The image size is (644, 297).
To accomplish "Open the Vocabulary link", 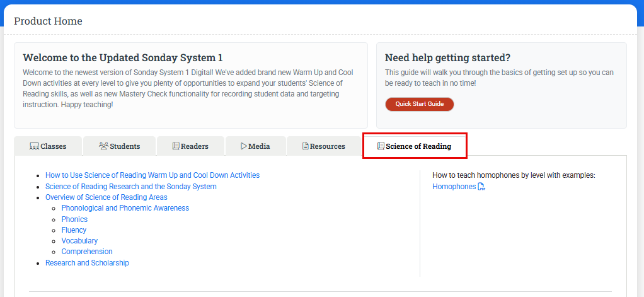I will [79, 241].
